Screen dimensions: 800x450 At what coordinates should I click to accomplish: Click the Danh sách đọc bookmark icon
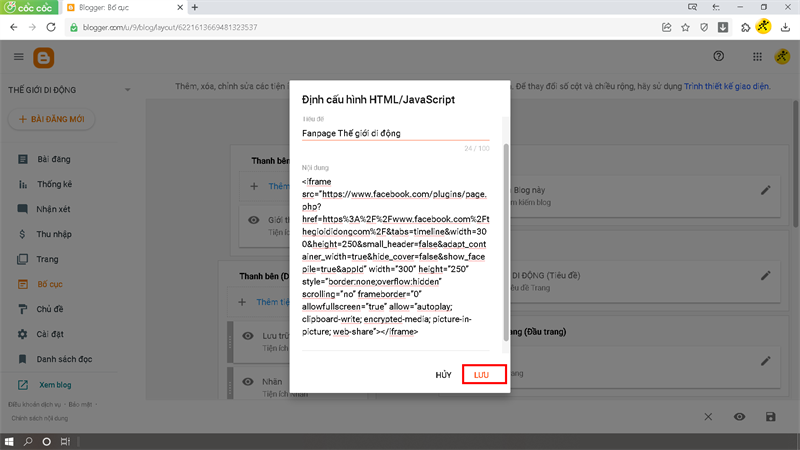[x=22, y=359]
